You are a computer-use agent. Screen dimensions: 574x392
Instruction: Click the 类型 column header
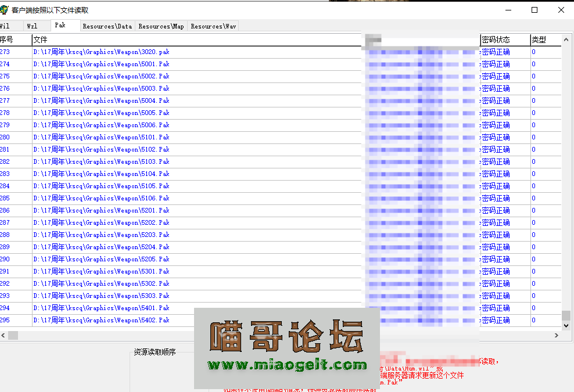(x=537, y=39)
